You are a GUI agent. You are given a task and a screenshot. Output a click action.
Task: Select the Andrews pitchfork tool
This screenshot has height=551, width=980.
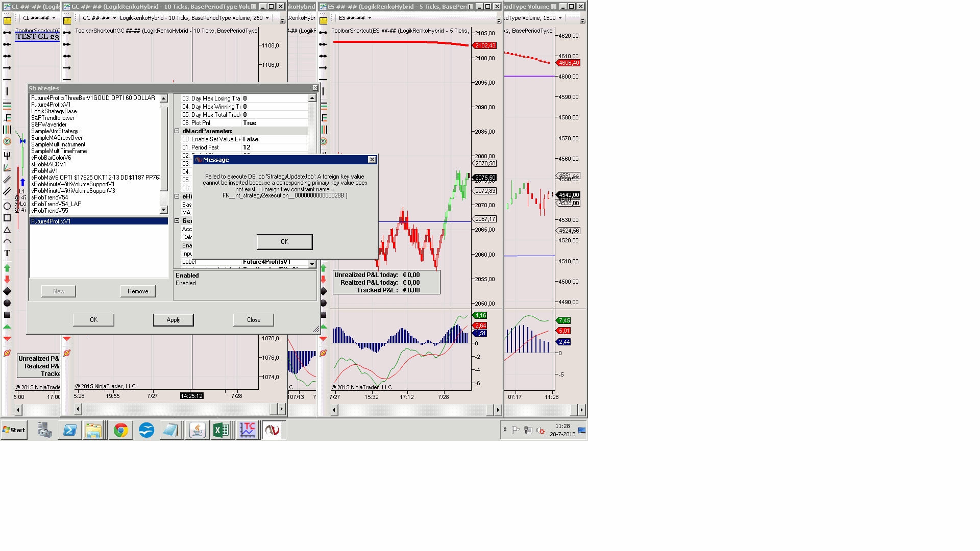[x=7, y=156]
